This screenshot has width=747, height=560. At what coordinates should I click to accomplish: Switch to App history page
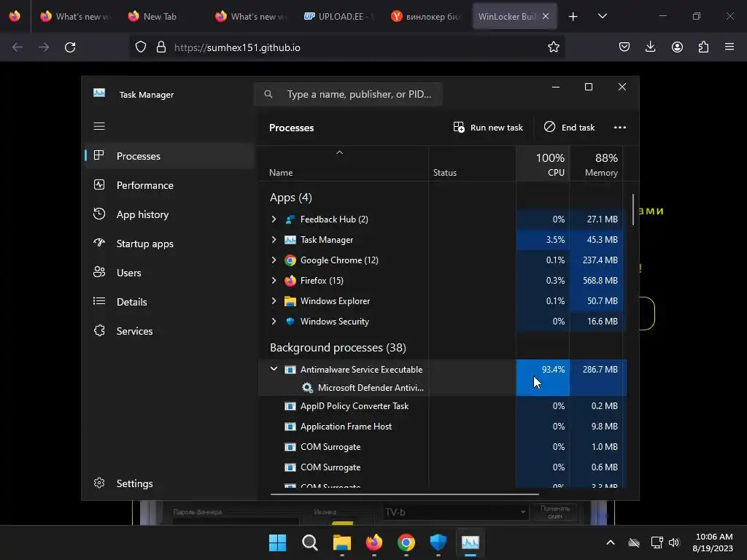(x=169, y=214)
